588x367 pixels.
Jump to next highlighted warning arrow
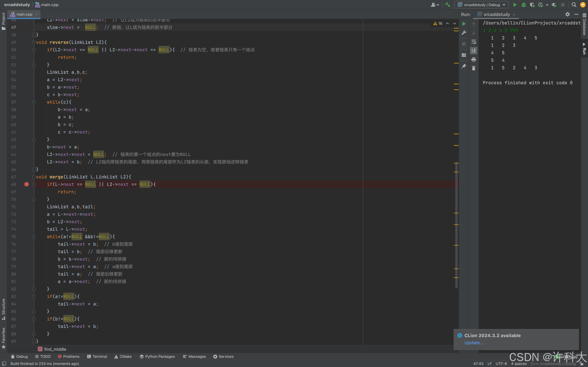[x=454, y=24]
